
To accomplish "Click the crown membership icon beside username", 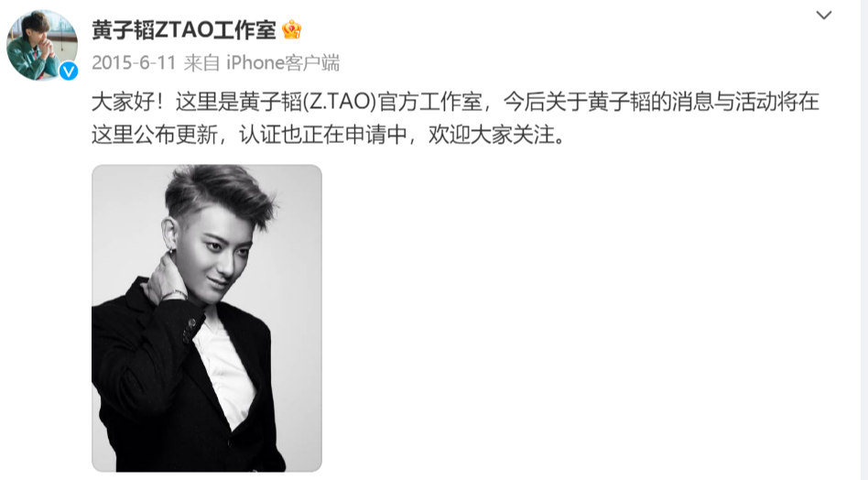I will [292, 29].
